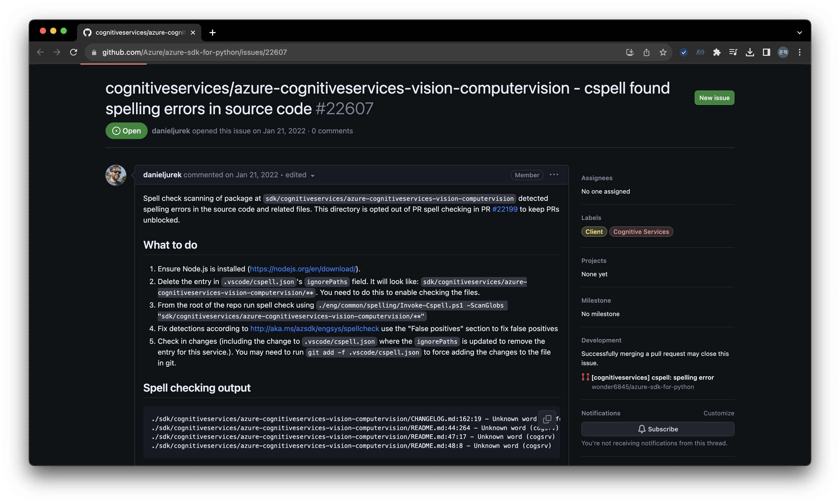Open a new browser tab
The height and width of the screenshot is (504, 840).
coord(212,33)
